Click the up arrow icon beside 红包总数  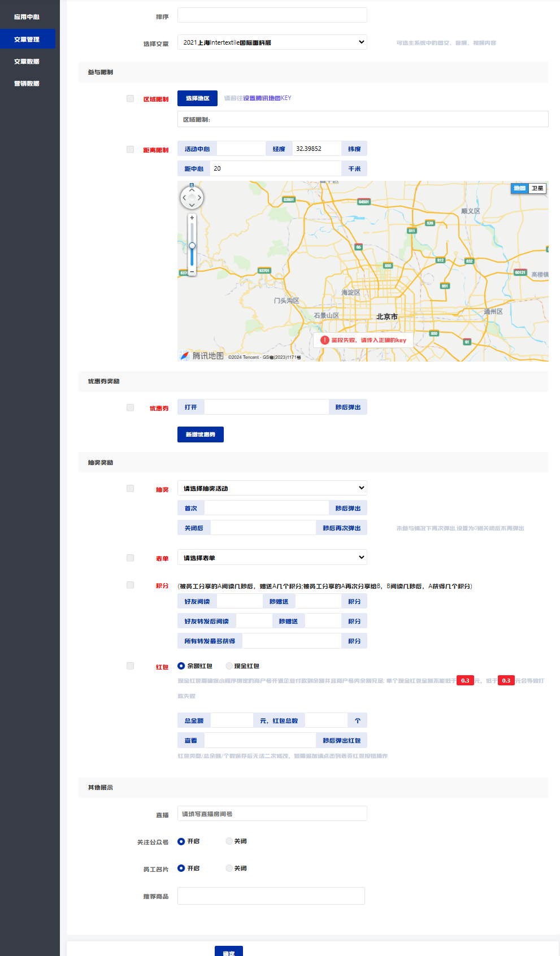pyautogui.click(x=357, y=720)
